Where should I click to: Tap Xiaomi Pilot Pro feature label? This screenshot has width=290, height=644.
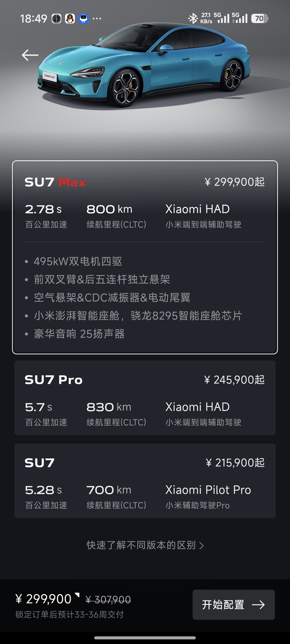click(208, 490)
